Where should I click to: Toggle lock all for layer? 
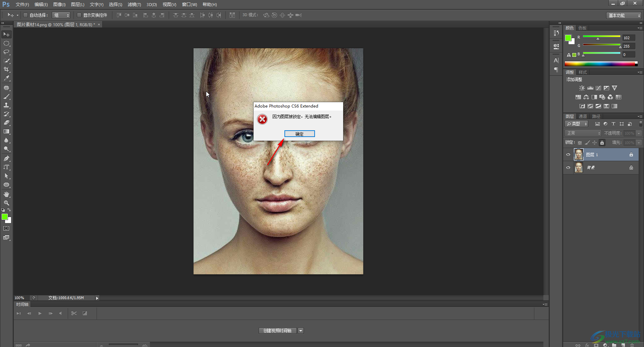click(x=602, y=143)
